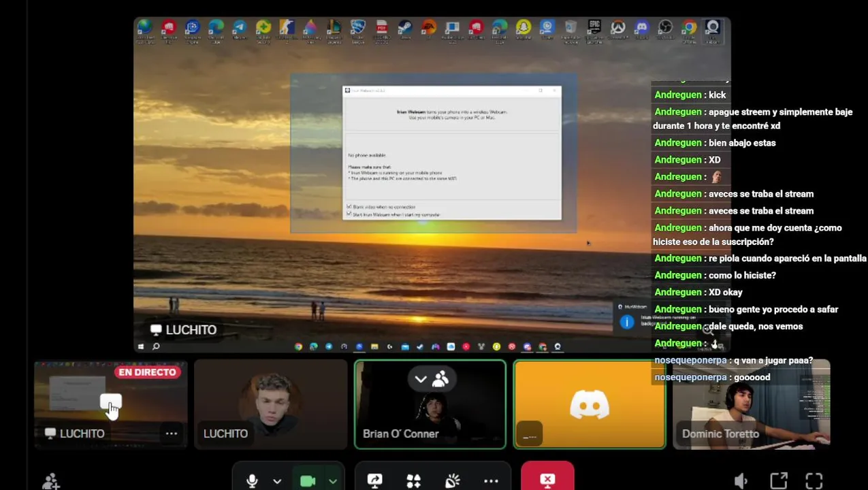Screen dimensions: 868x490
Task: Open the activities launcher icon
Action: pyautogui.click(x=413, y=480)
